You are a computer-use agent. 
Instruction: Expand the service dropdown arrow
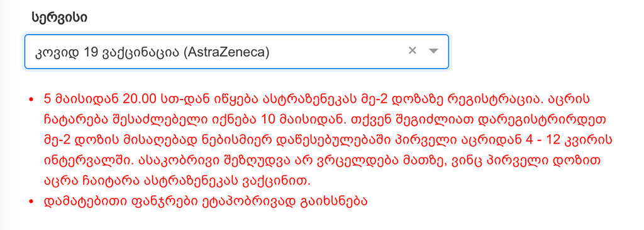tap(434, 51)
